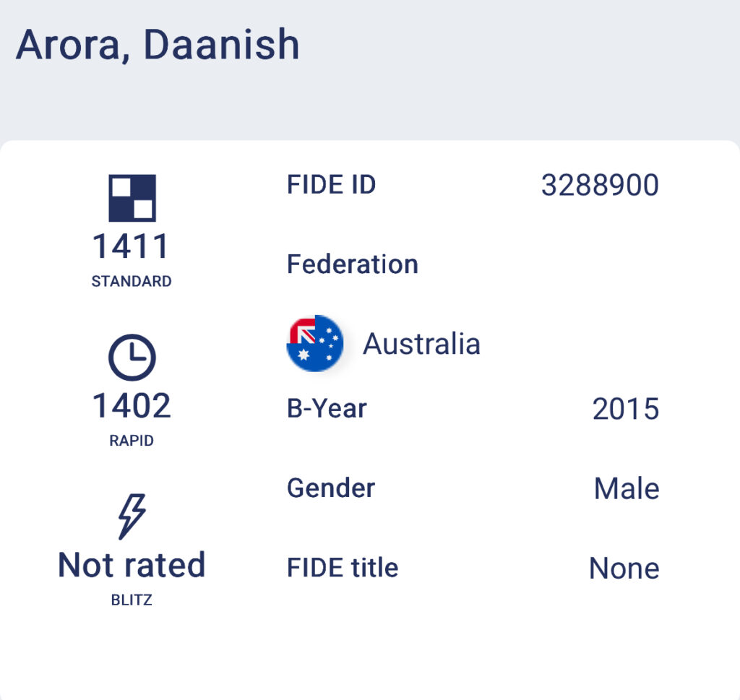Image resolution: width=740 pixels, height=700 pixels.
Task: Click the Not rated blitz text
Action: point(132,565)
